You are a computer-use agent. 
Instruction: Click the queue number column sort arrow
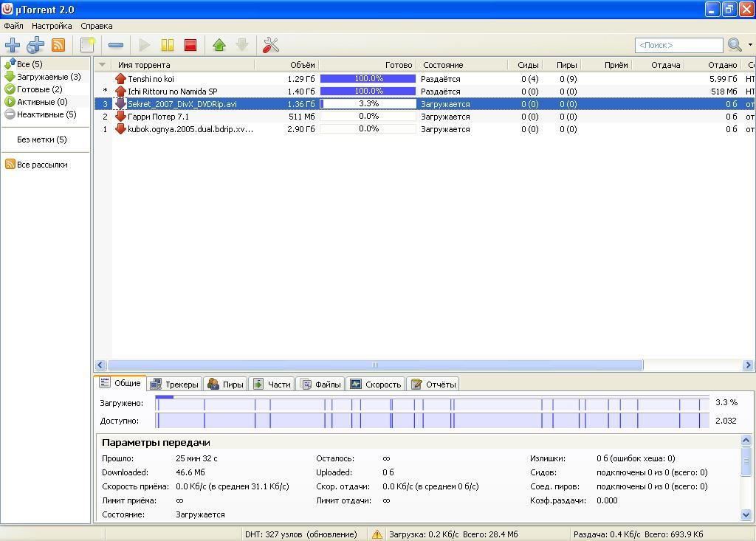(x=103, y=65)
